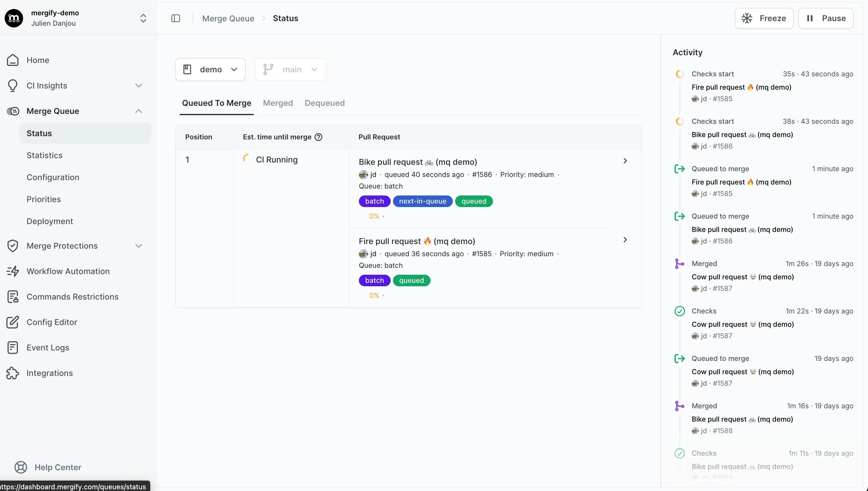Open Workflow Automation via its lightning icon
The image size is (868, 491).
(x=13, y=271)
